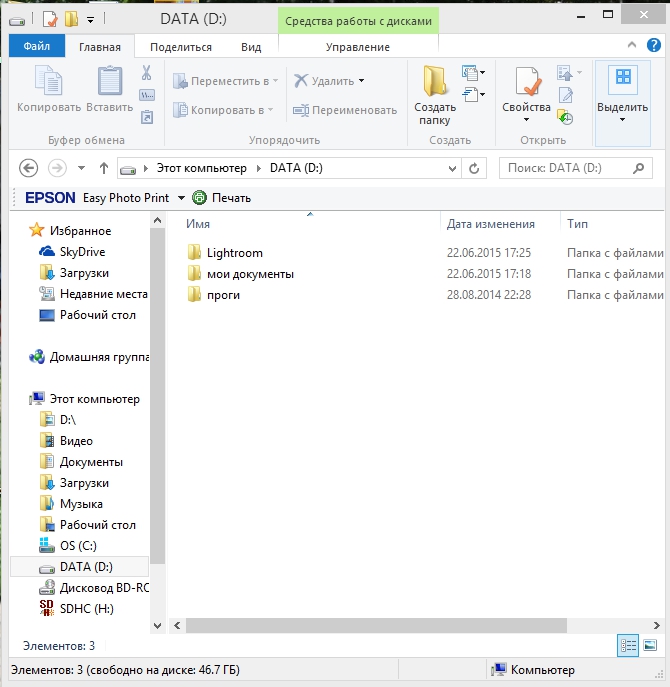The height and width of the screenshot is (687, 670).
Task: Switch to the Вид (View) ribbon tab
Action: 251,47
